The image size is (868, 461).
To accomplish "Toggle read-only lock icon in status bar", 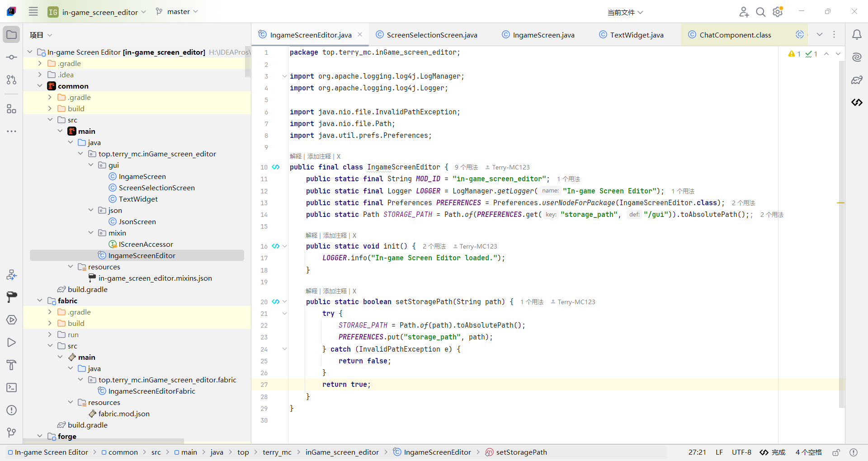I will coord(836,452).
